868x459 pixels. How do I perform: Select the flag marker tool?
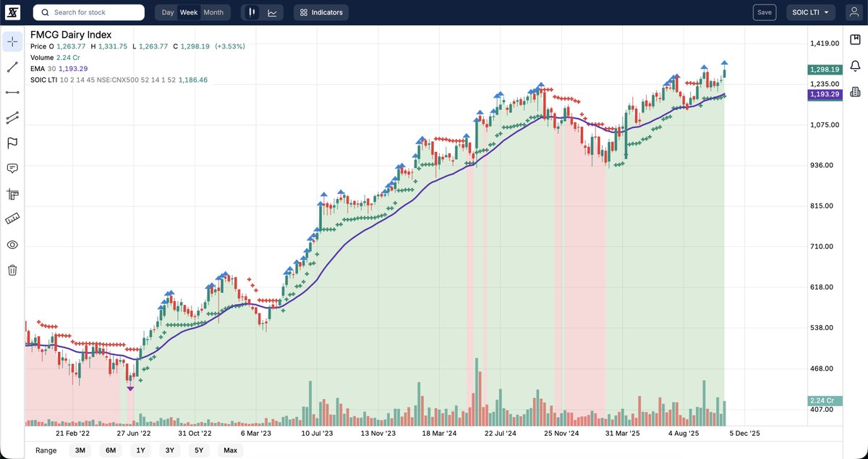point(12,143)
